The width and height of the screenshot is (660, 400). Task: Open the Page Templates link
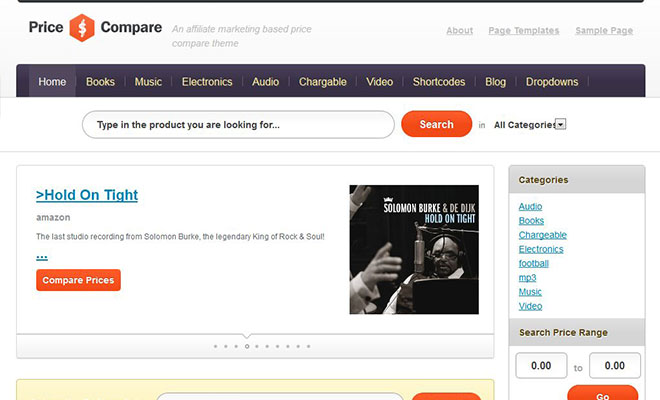[x=523, y=31]
